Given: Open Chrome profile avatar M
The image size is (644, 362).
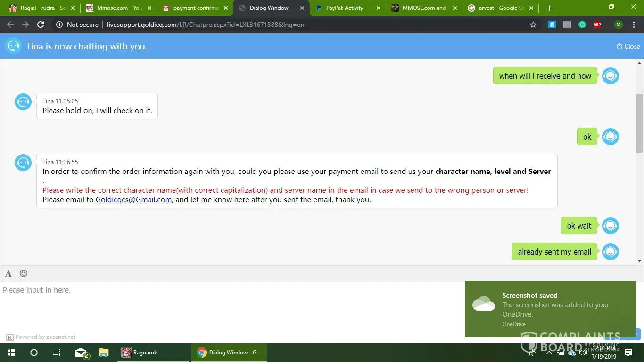Looking at the screenshot, I should (x=619, y=25).
